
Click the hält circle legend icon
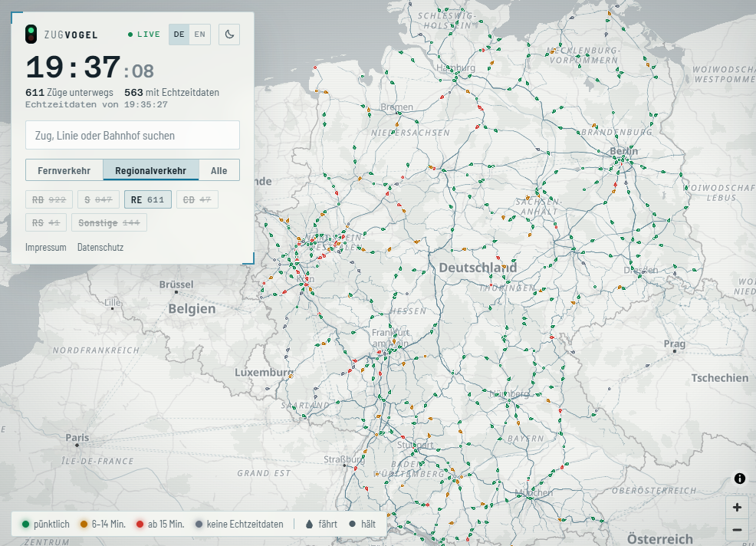pyautogui.click(x=353, y=524)
